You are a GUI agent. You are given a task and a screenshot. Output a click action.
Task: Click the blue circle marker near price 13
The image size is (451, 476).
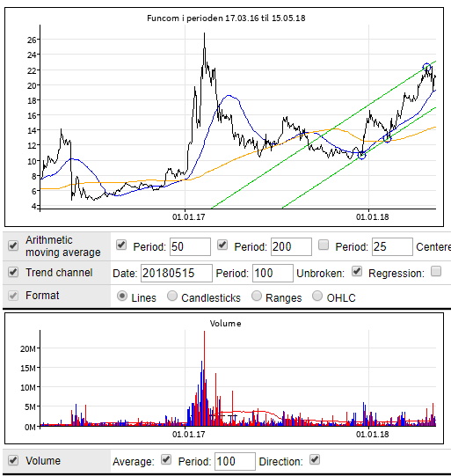click(388, 139)
